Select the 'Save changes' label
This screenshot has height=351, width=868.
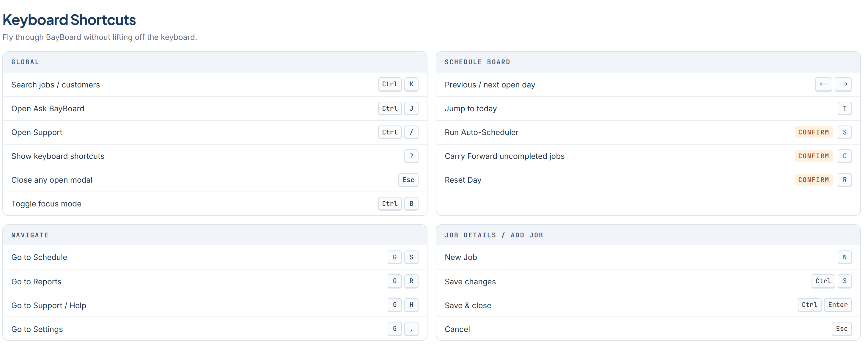click(470, 281)
